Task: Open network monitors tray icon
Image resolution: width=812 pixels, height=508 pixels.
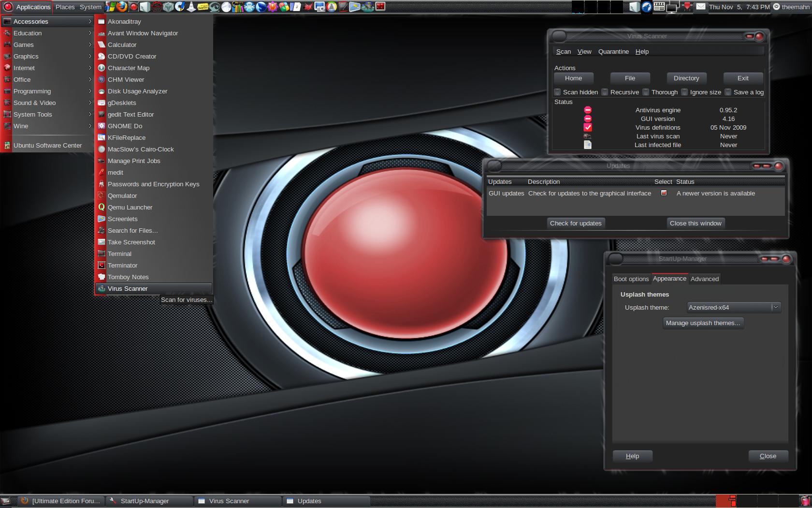Action: point(672,7)
